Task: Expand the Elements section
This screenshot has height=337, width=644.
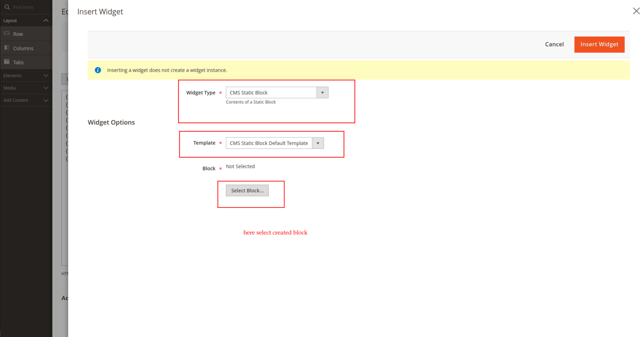Action: click(46, 75)
